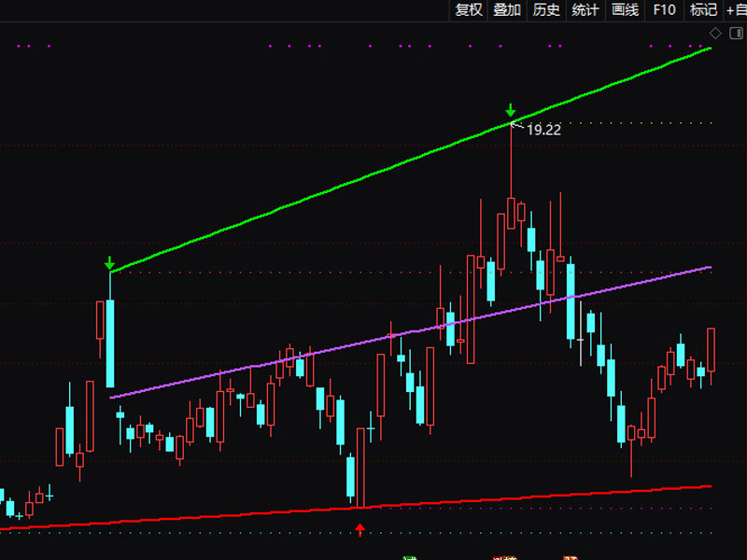The image size is (747, 560).
Task: Click the green down arrow at the green trendline start
Action: click(x=110, y=263)
